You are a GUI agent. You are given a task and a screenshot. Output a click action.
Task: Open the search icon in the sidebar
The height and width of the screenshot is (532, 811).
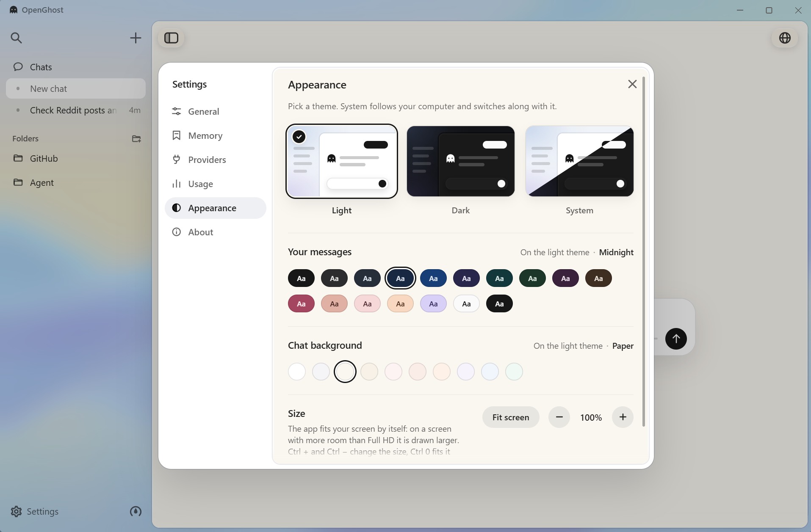click(x=16, y=38)
